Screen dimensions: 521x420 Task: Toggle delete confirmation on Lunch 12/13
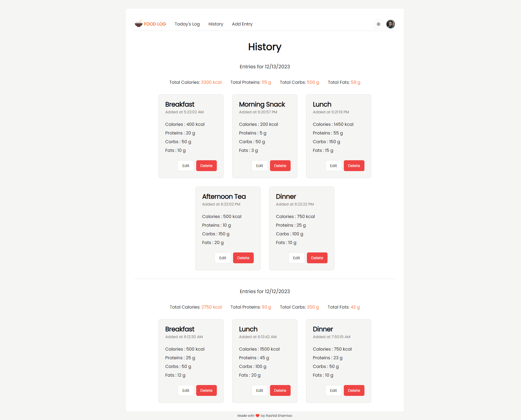[354, 166]
